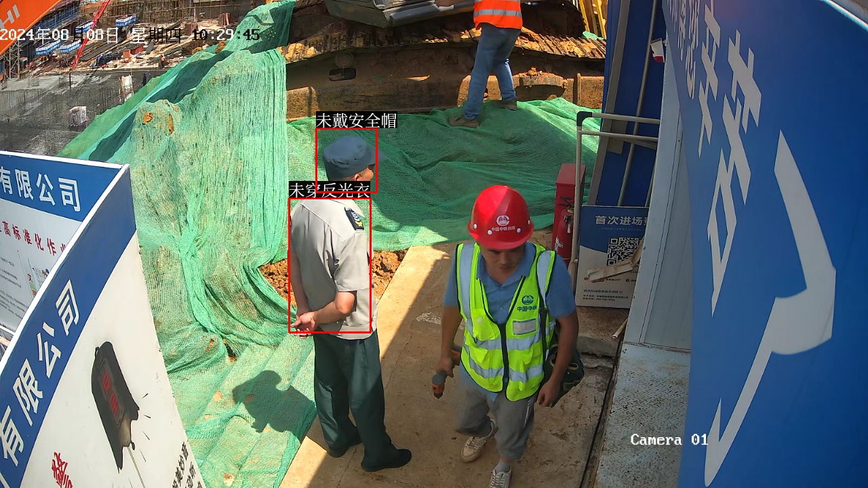Click the green logo on the yellow vest
This screenshot has width=868, height=488.
(527, 301)
